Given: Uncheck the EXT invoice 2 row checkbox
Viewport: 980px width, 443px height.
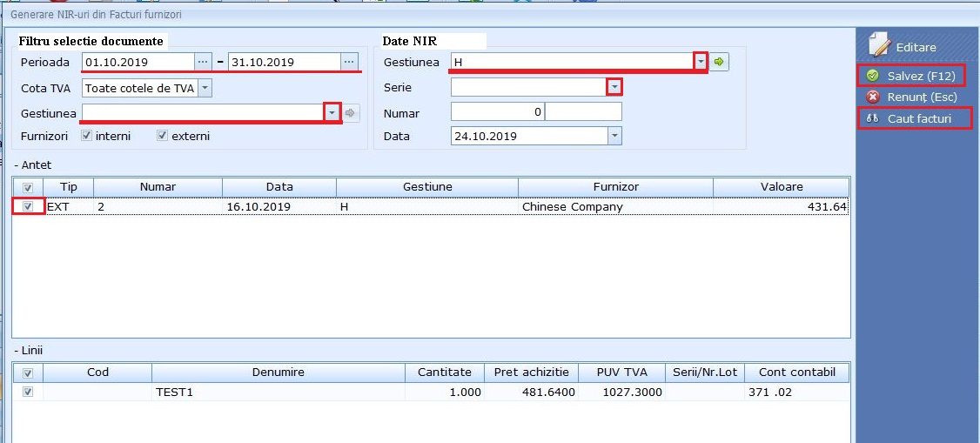Looking at the screenshot, I should coord(28,207).
